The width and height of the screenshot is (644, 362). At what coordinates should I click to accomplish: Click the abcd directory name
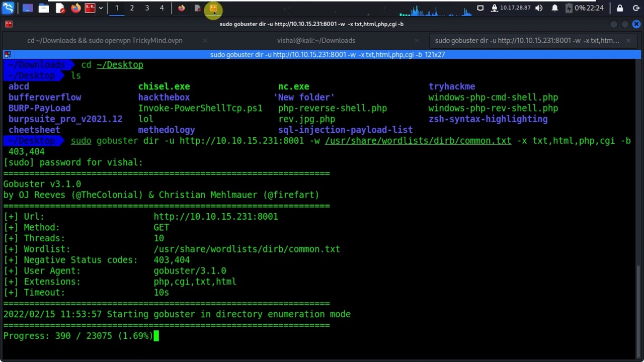click(19, 86)
